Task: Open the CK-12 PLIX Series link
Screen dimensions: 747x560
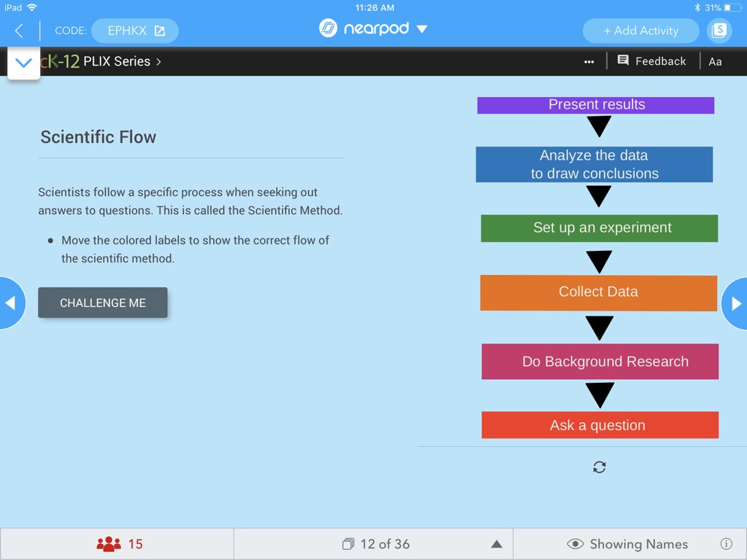Action: click(101, 61)
